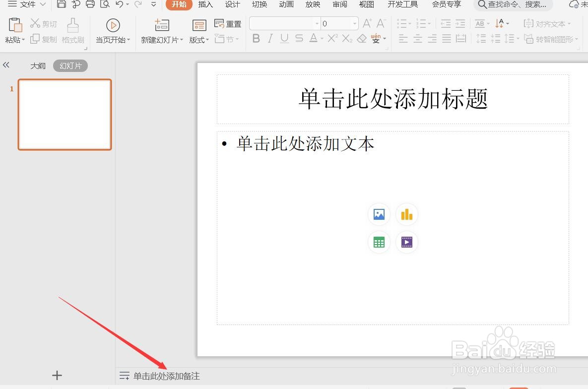Screen dimensions: 588x389
Task: Toggle Italic formatting
Action: pos(270,38)
